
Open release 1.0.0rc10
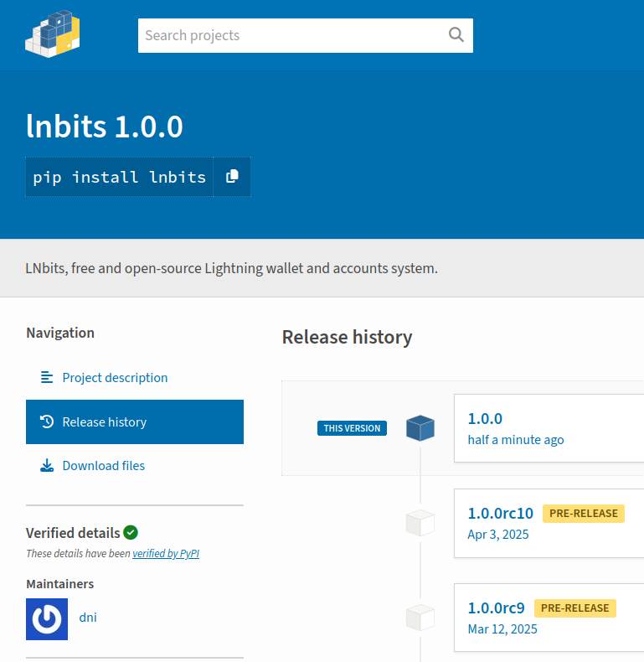501,513
